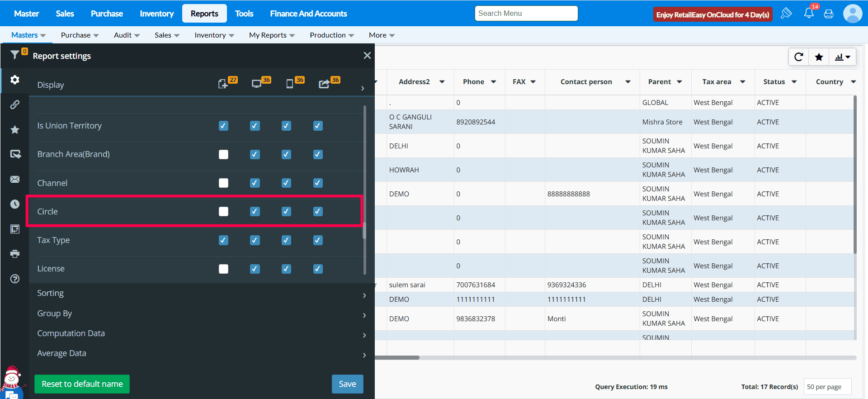The width and height of the screenshot is (868, 399).
Task: Open the Sales top menu
Action: click(65, 14)
